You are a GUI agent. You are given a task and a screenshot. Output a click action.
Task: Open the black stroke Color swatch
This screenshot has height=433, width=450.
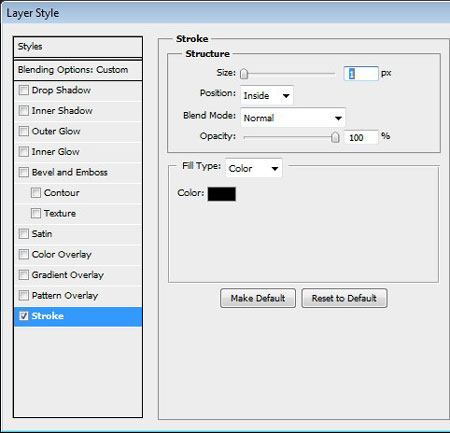coord(222,194)
